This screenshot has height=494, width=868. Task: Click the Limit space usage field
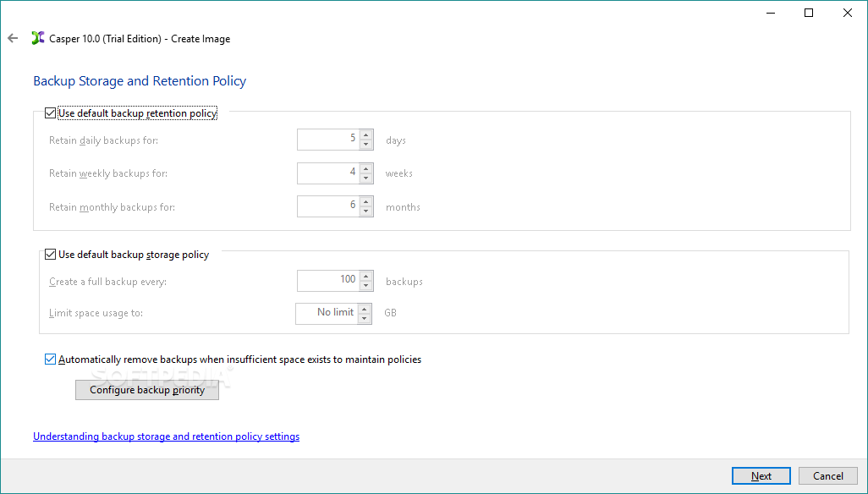coord(327,313)
